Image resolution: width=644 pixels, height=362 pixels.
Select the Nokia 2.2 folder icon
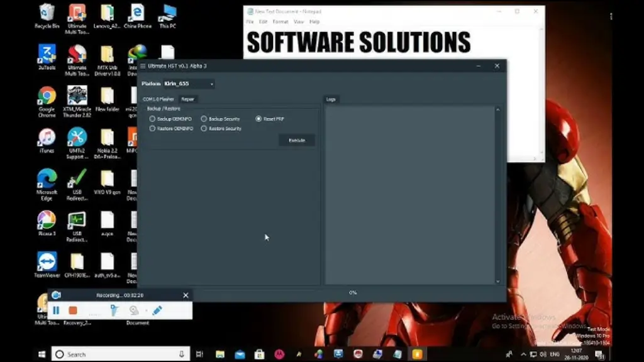(x=107, y=143)
